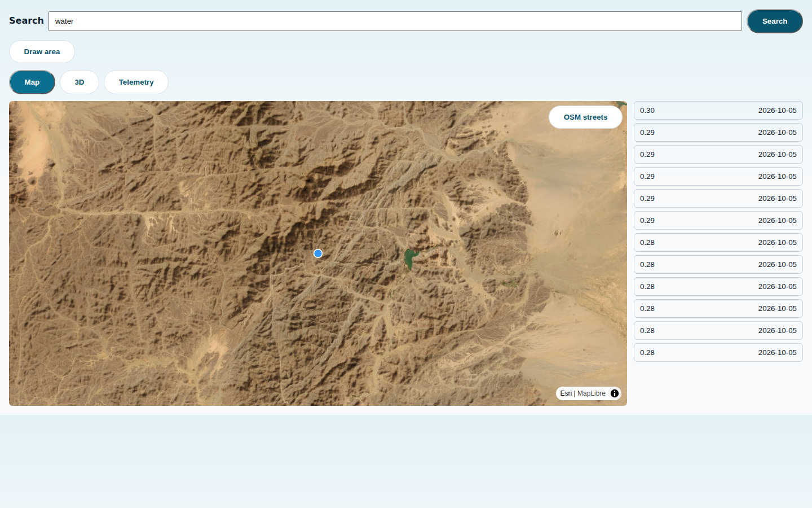Switch to the Map tab
Screen dimensions: 812x508
pos(32,82)
